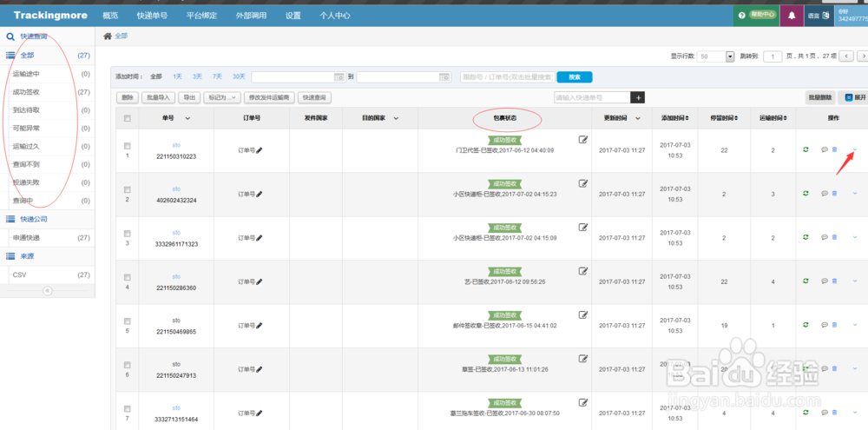Click the 语言 language switcher
The image size is (868, 430).
click(819, 16)
